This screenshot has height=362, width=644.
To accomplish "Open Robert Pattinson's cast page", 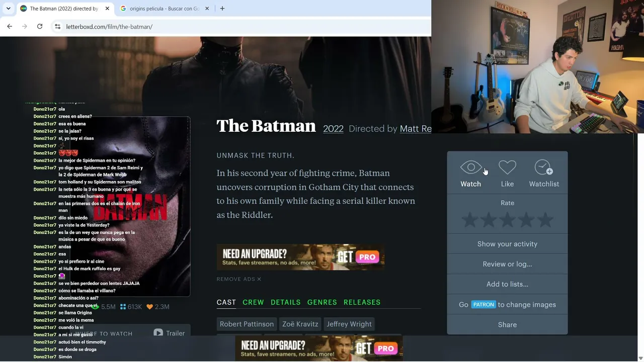I will (247, 324).
